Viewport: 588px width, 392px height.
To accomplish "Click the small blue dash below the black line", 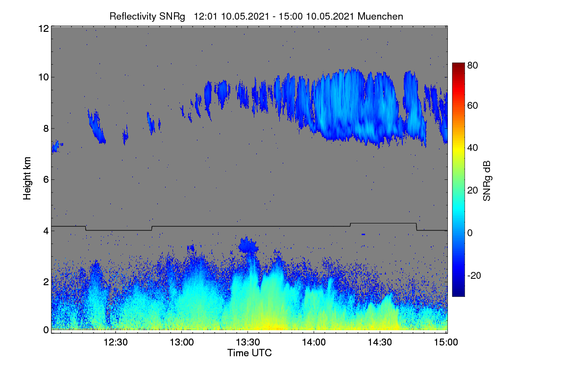I will coord(363,234).
